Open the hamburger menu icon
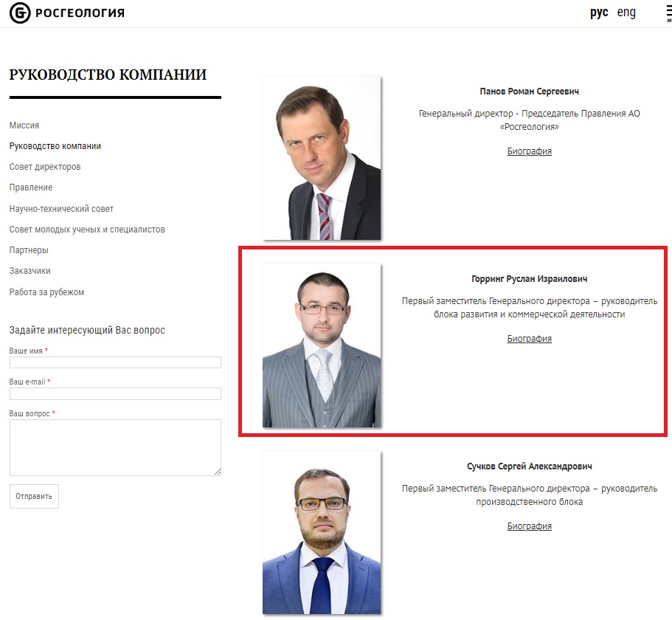The width and height of the screenshot is (672, 620). (x=666, y=13)
